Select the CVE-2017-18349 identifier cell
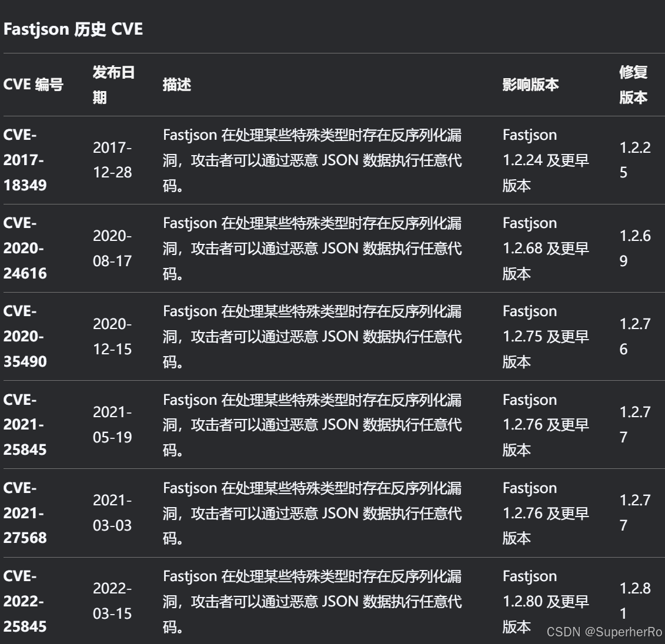665x644 pixels. [24, 160]
